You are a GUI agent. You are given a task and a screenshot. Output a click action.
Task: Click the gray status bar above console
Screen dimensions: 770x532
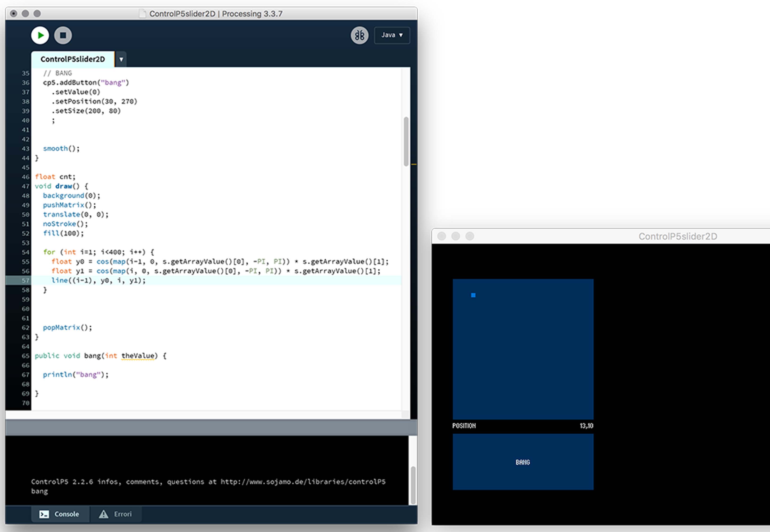point(211,428)
